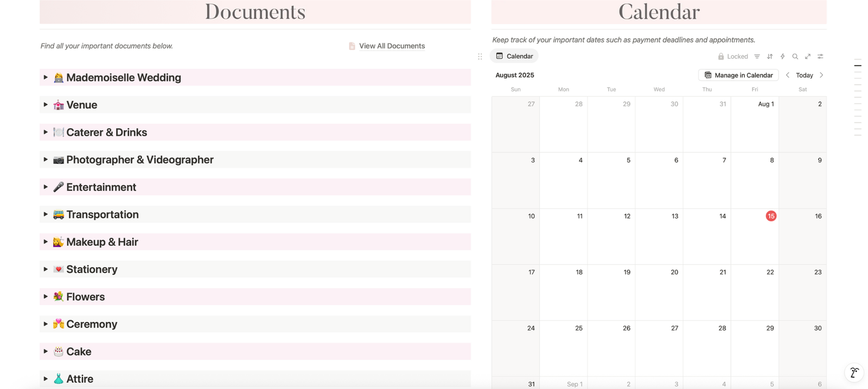Open the view settings sliders icon

tap(820, 56)
